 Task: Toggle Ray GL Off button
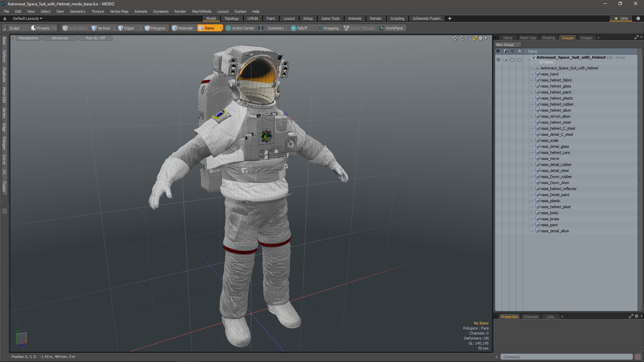(x=95, y=38)
